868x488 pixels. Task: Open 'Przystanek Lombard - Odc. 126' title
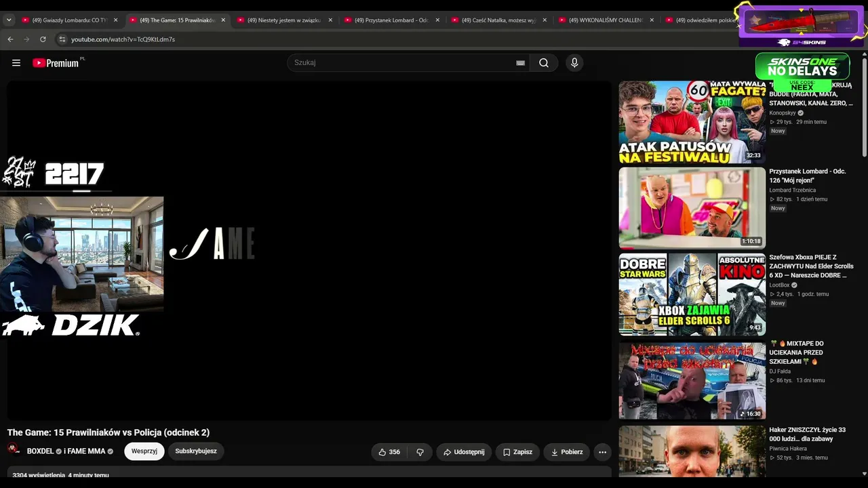pyautogui.click(x=808, y=176)
